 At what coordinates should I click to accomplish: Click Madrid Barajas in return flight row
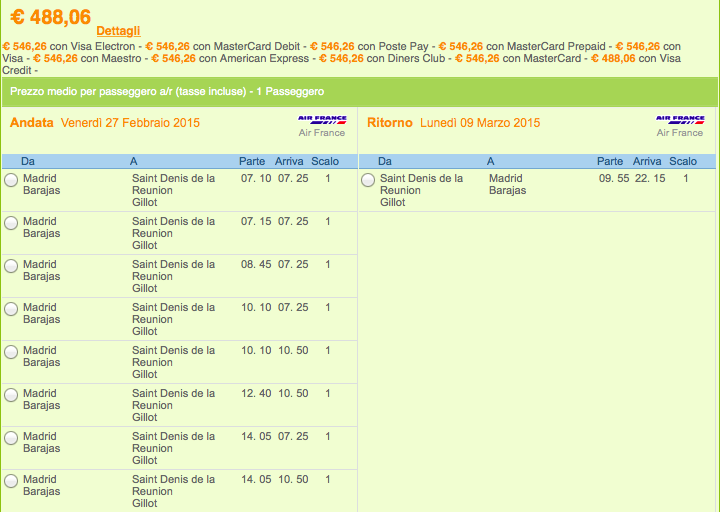[x=508, y=184]
